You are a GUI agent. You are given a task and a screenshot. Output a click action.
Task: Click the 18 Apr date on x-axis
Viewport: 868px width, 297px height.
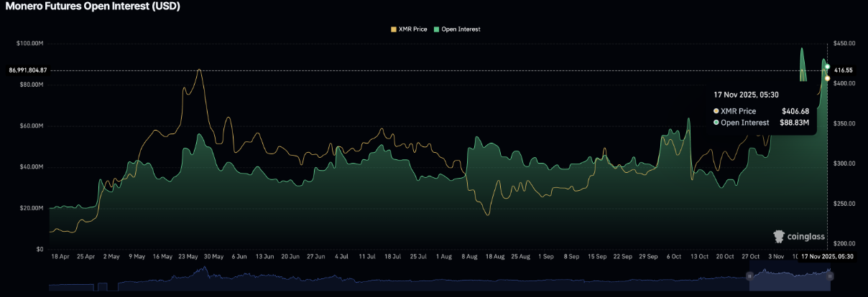tap(61, 256)
